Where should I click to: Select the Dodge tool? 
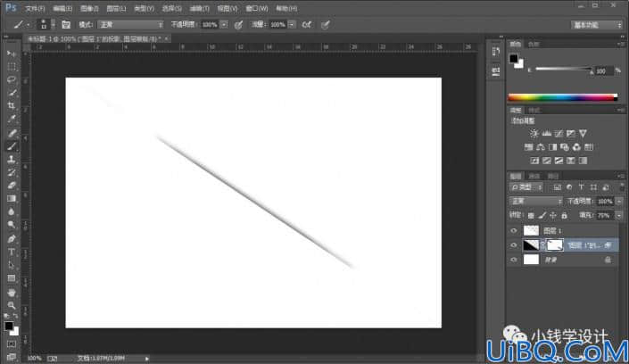click(x=12, y=225)
